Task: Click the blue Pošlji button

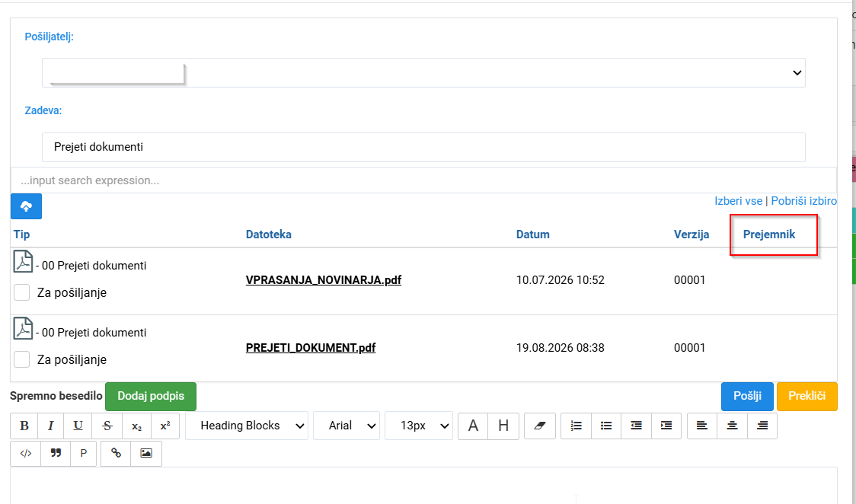Action: (x=747, y=396)
